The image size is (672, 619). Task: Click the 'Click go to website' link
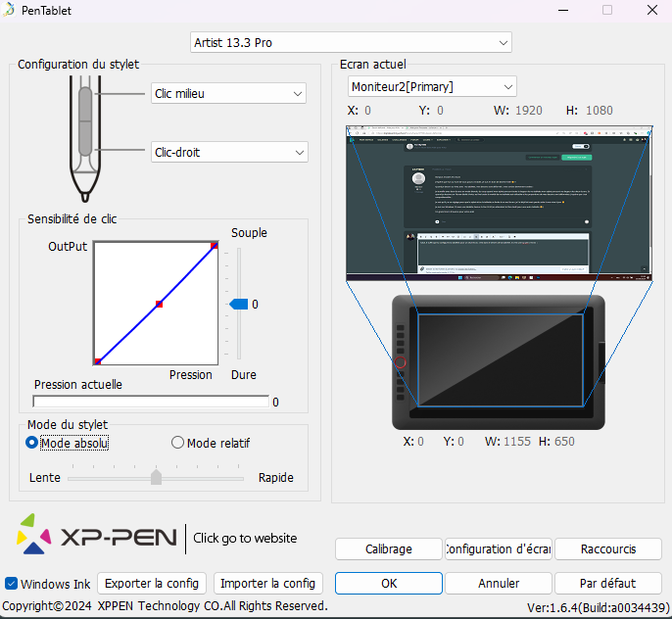click(x=245, y=538)
